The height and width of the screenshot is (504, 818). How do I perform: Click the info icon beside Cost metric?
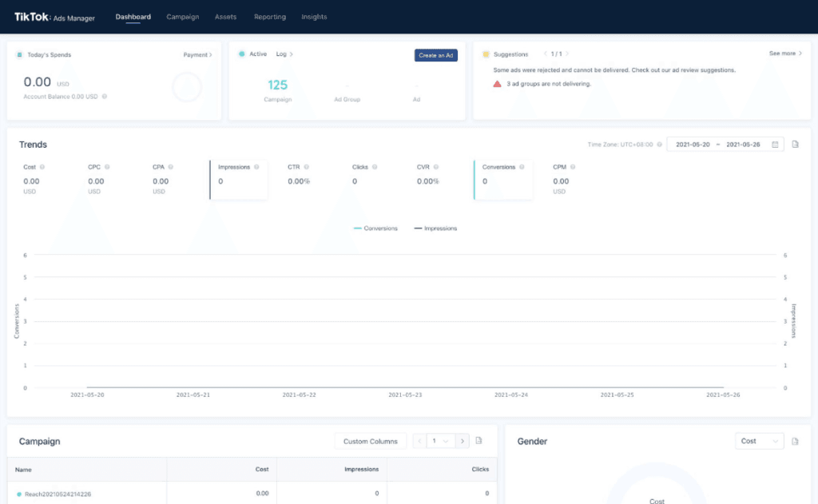pyautogui.click(x=42, y=167)
